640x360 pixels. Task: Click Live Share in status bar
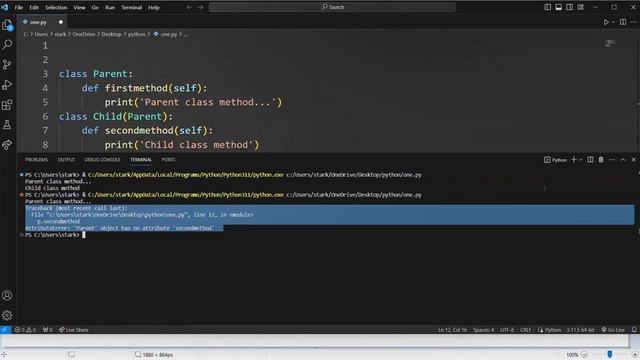(73, 330)
